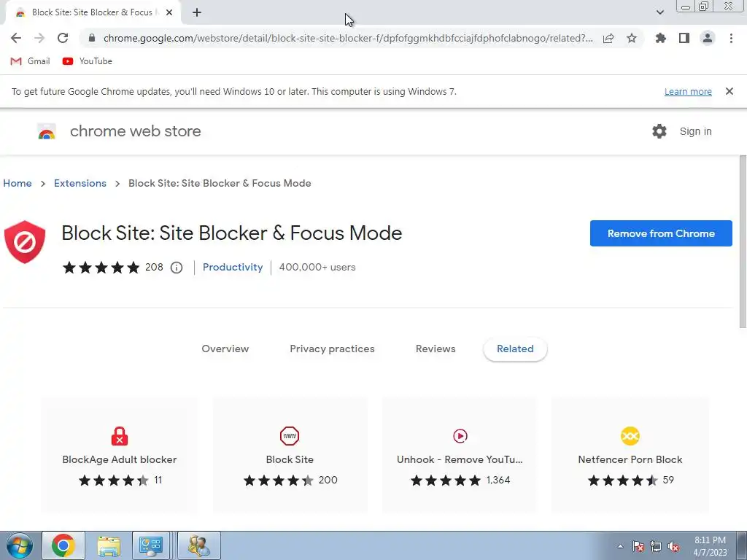Click the BlockAge Adult blocker title
Viewport: 747px width, 560px height.
[x=120, y=459]
